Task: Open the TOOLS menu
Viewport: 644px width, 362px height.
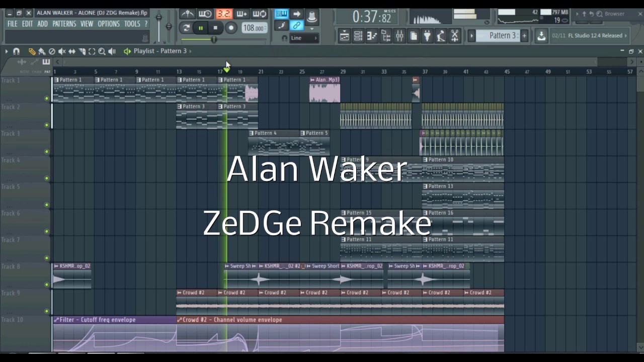Action: tap(132, 24)
